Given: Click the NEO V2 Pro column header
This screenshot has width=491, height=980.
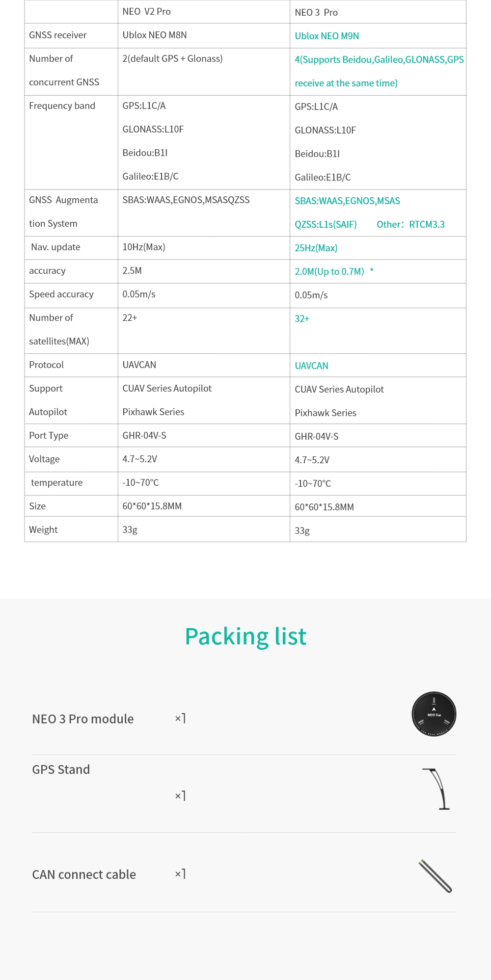Looking at the screenshot, I should 146,11.
